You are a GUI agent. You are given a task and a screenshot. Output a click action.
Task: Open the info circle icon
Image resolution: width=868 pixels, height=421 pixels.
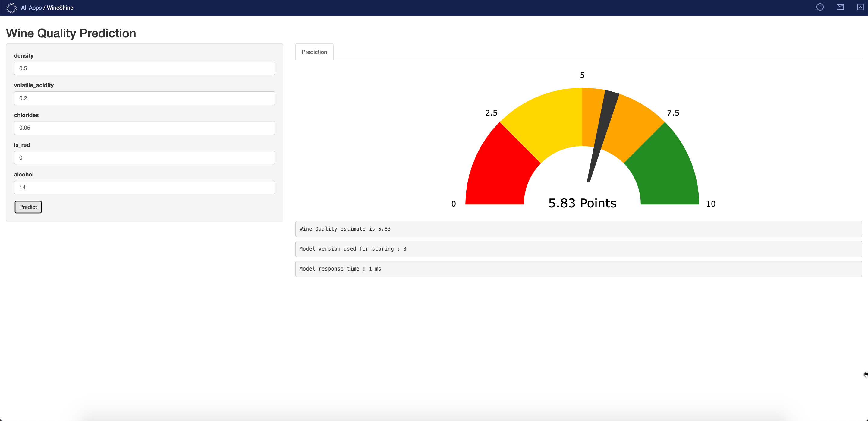820,7
